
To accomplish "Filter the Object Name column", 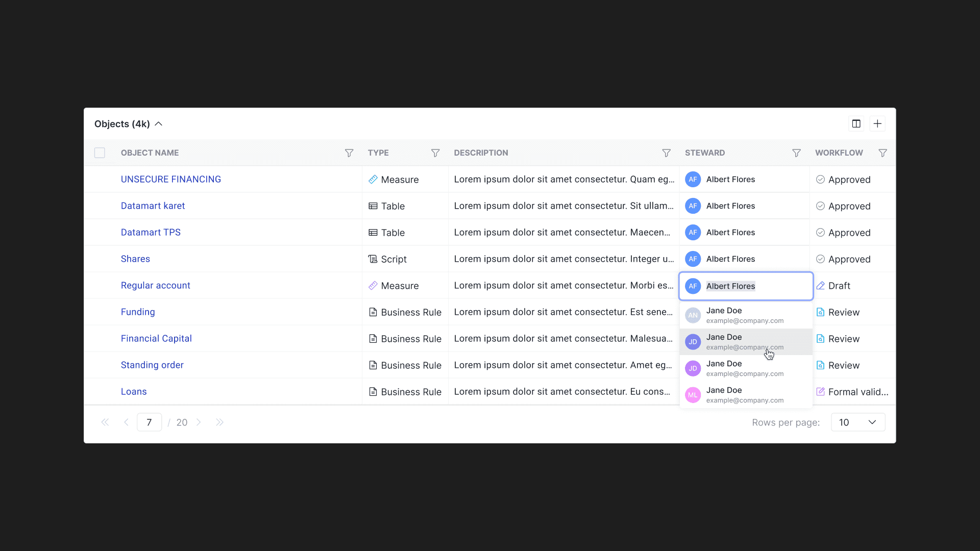I will 349,153.
